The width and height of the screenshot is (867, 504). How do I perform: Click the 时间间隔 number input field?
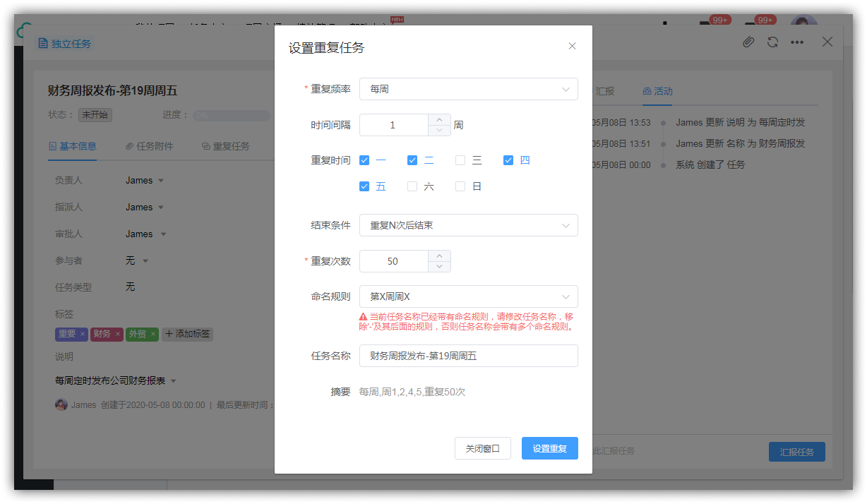[x=393, y=125]
